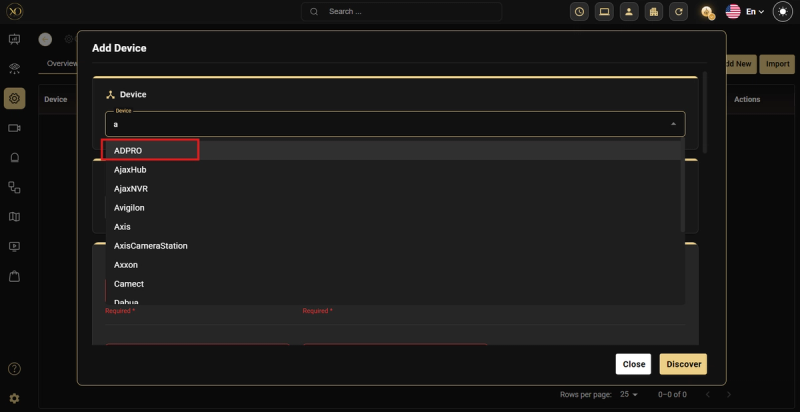Viewport: 800px width, 412px height.
Task: Click the user profile icon in top bar
Action: [629, 12]
